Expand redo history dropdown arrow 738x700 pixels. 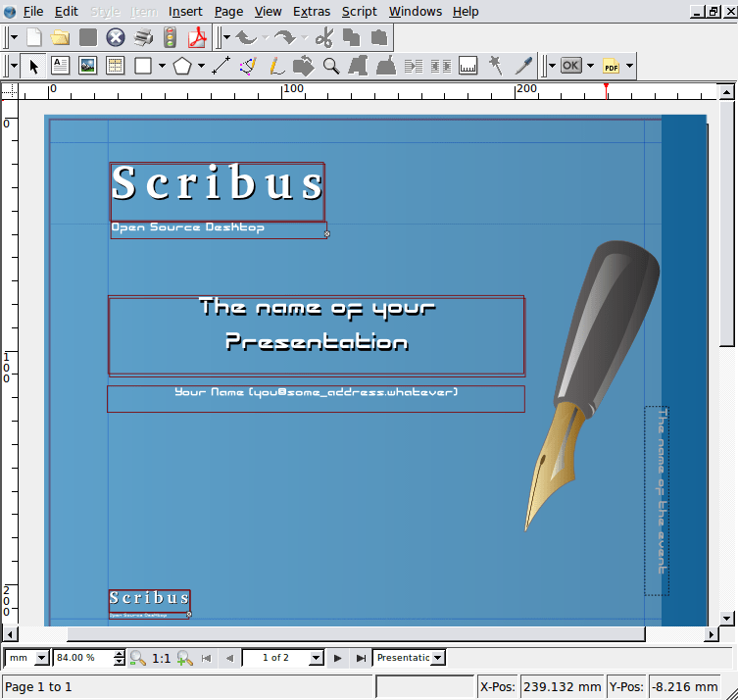point(305,37)
